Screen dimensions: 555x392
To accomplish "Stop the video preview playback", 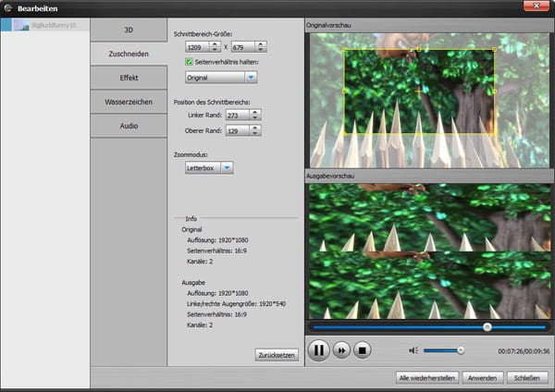I will 364,351.
